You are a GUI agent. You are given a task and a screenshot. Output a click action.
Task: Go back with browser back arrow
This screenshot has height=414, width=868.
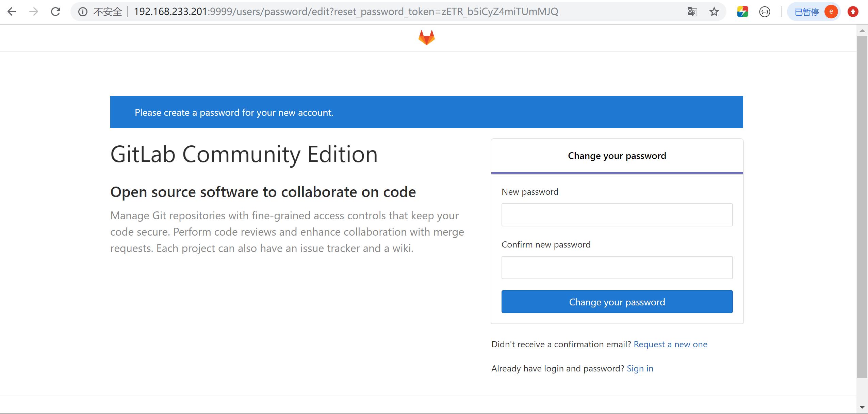pyautogui.click(x=12, y=12)
